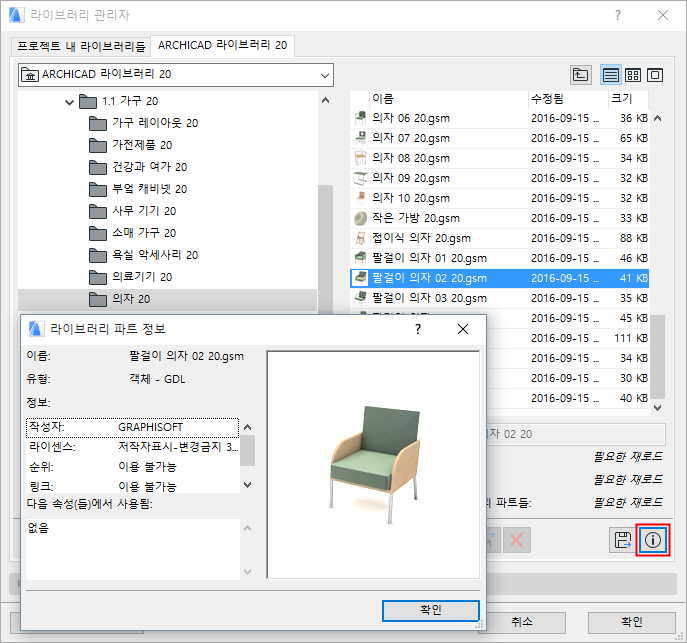Open ARCHICAD 라이브러리 20 dropdown
The image size is (687, 643).
click(176, 75)
